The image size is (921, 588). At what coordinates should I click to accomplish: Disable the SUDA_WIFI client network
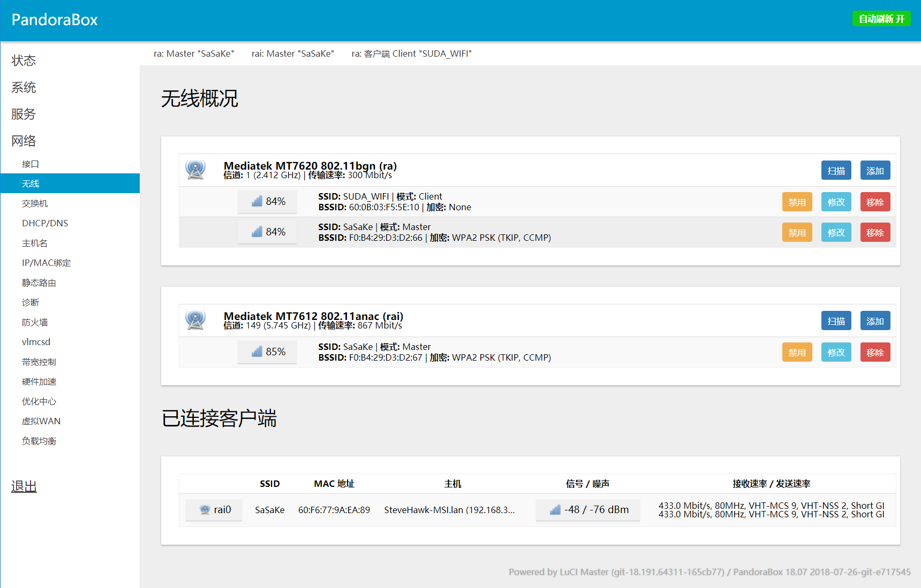tap(797, 202)
